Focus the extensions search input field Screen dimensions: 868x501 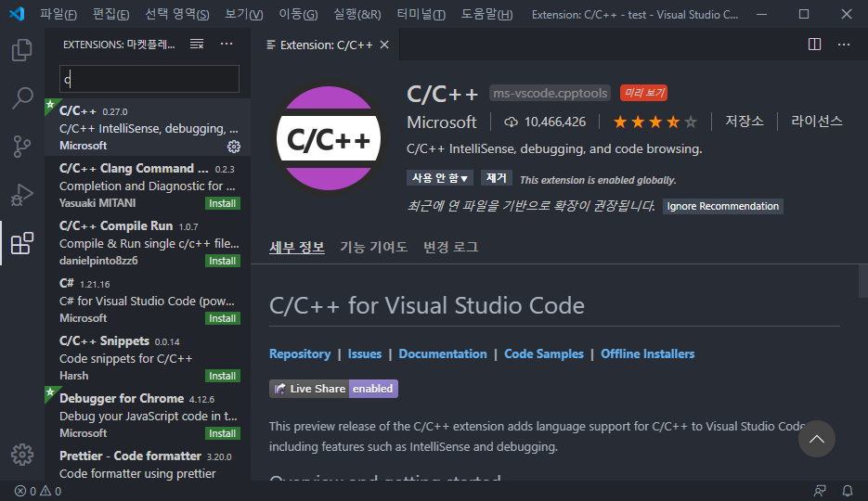coord(149,79)
